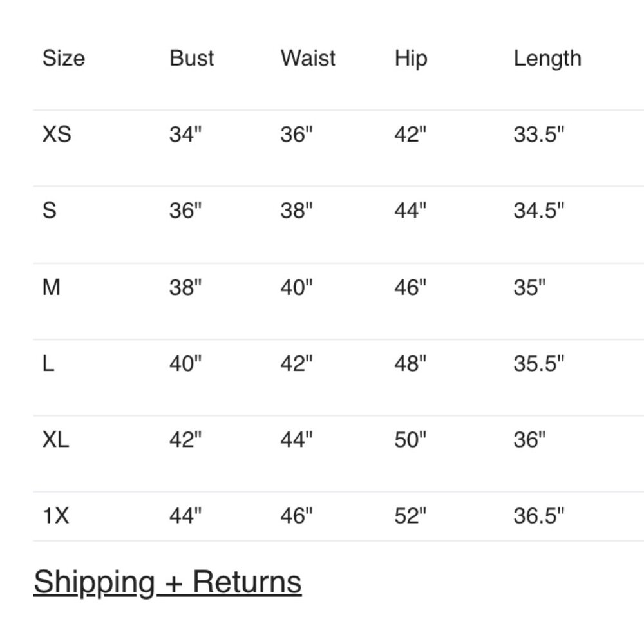The height and width of the screenshot is (644, 644).
Task: Click the 1X hip value 52"
Action: pyautogui.click(x=410, y=515)
